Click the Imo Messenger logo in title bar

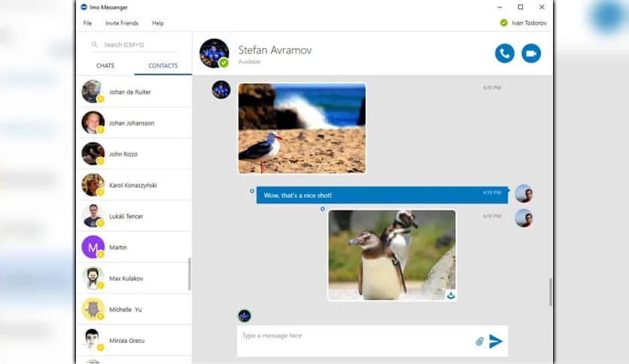(x=84, y=7)
